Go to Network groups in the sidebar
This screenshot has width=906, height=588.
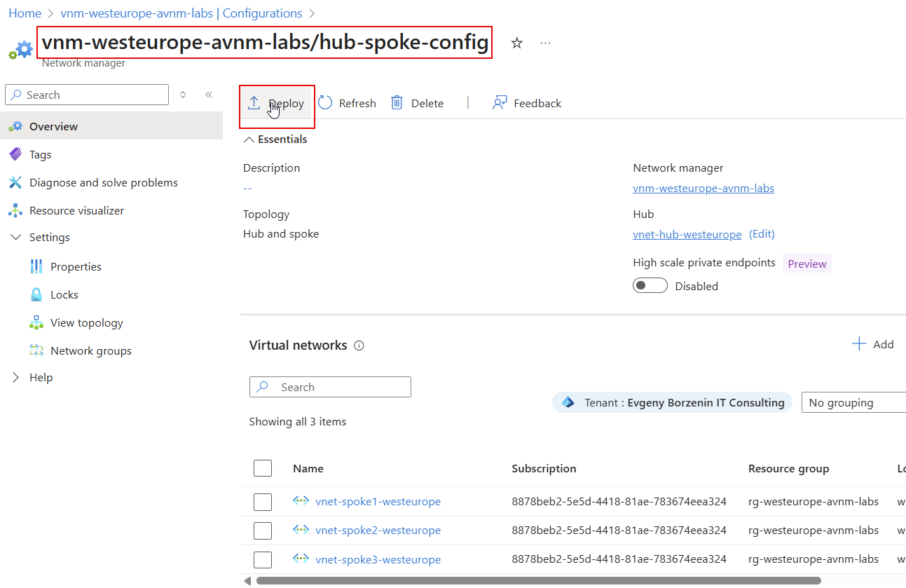[89, 350]
